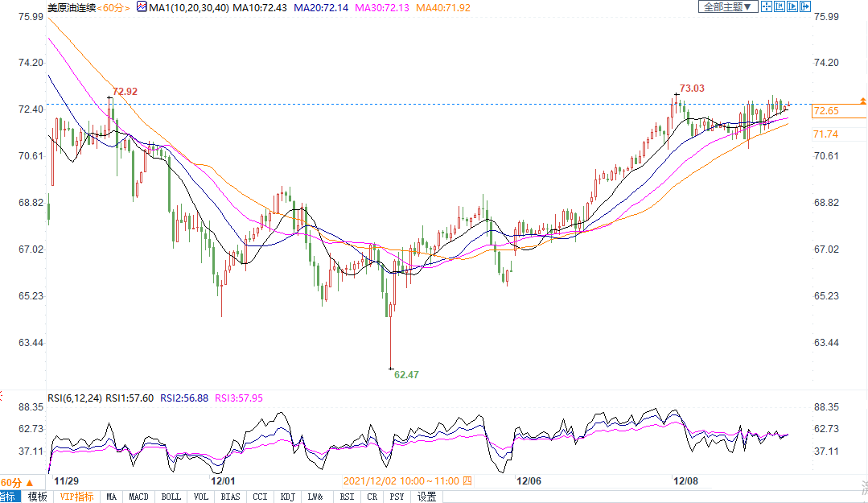
Task: Select the PSY indicator tab
Action: (397, 497)
